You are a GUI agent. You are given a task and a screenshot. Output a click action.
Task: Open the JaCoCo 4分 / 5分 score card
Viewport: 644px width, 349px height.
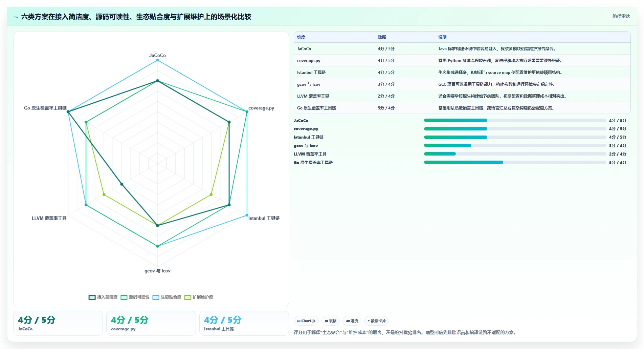click(58, 323)
